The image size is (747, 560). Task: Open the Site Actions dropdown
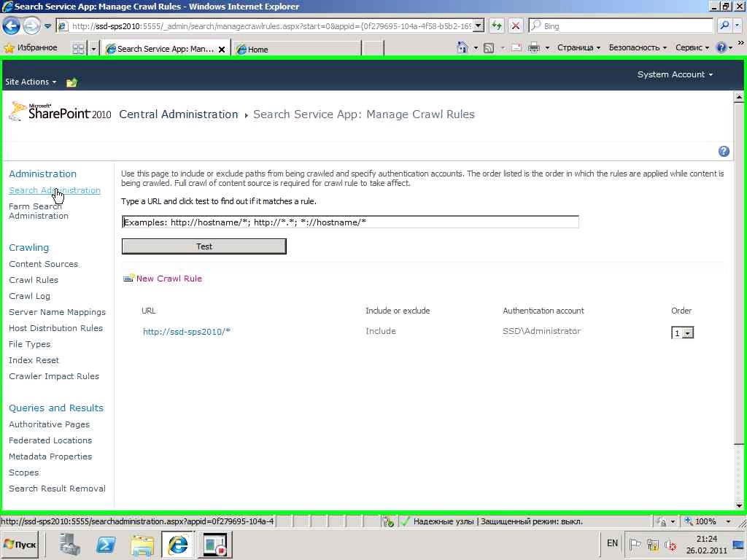(x=31, y=82)
